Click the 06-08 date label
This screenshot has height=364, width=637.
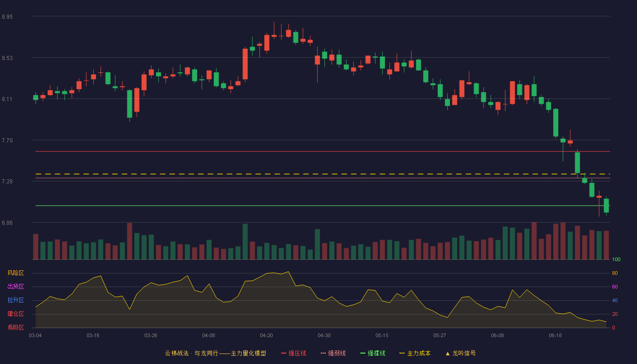coord(497,335)
